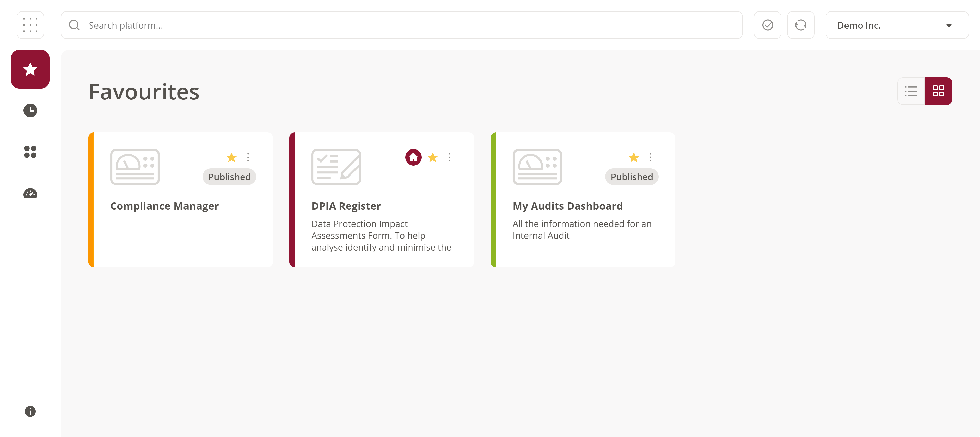The width and height of the screenshot is (980, 437).
Task: Open the app grid launcher icon
Action: click(30, 25)
